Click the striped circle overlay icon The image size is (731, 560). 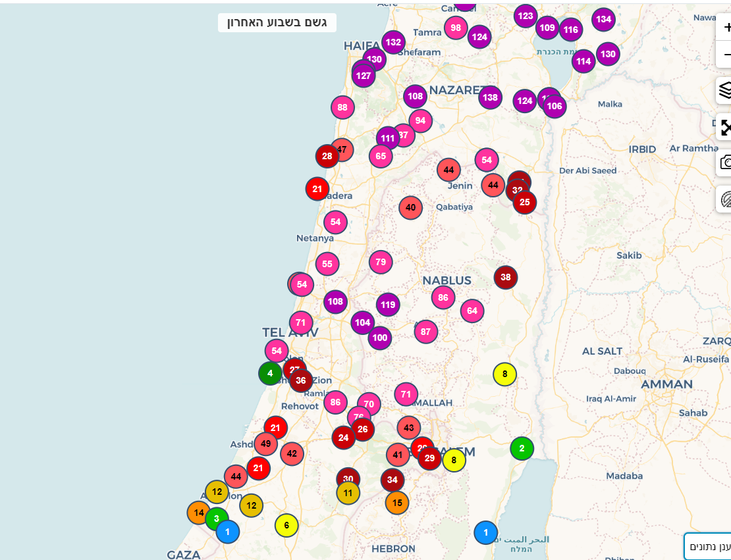(x=725, y=199)
